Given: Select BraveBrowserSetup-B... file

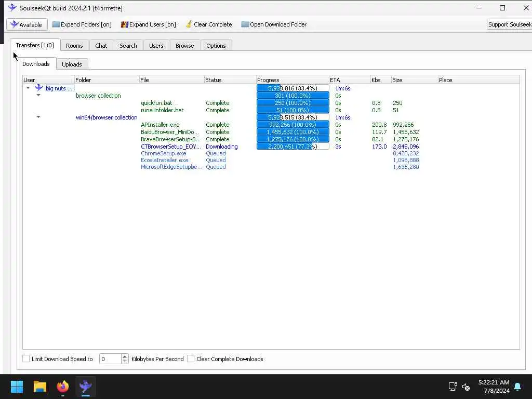Looking at the screenshot, I should 170,139.
